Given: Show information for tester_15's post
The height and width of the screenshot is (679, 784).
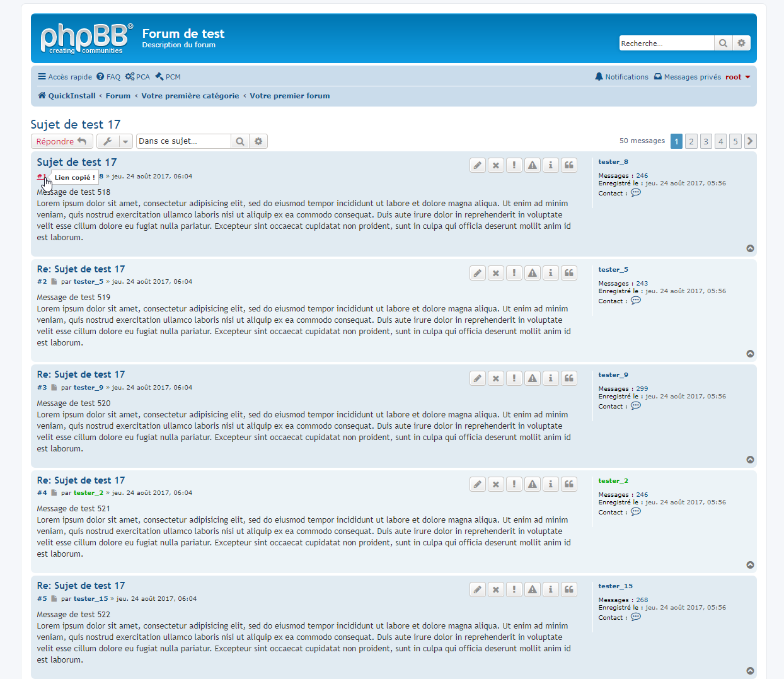Looking at the screenshot, I should (551, 589).
